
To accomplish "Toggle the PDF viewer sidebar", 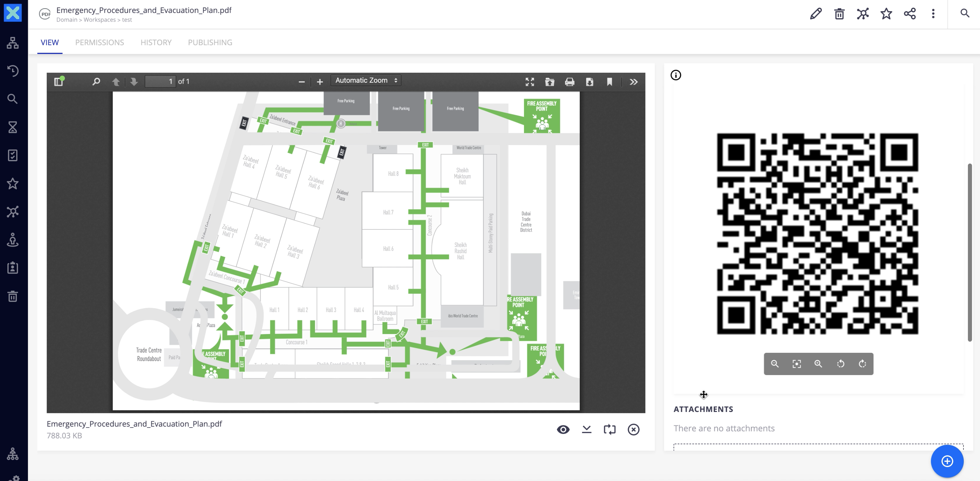I will pos(59,81).
